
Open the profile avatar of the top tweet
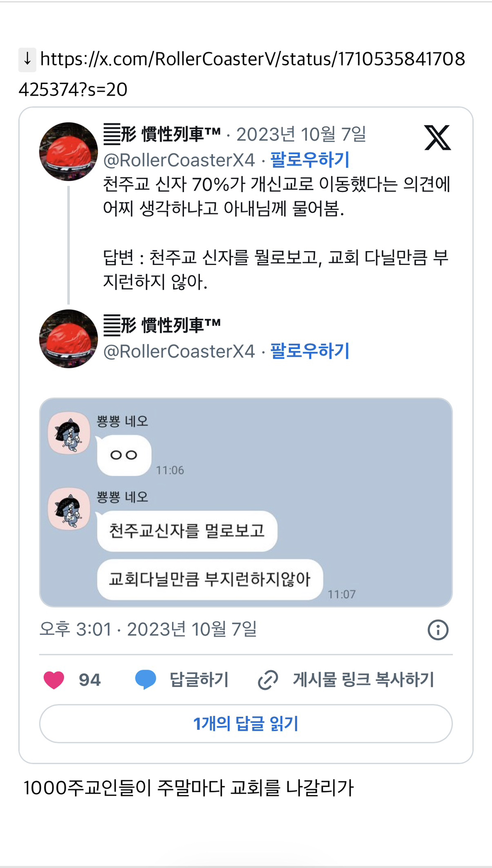click(x=68, y=152)
